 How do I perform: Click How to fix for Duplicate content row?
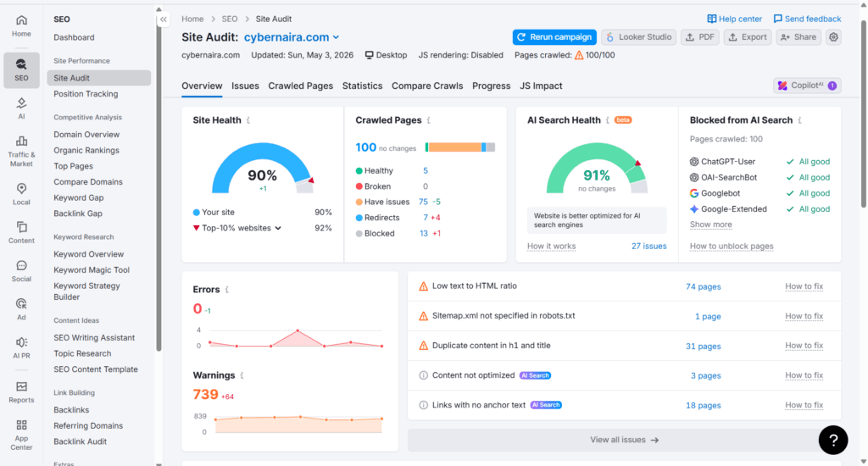pyautogui.click(x=804, y=346)
